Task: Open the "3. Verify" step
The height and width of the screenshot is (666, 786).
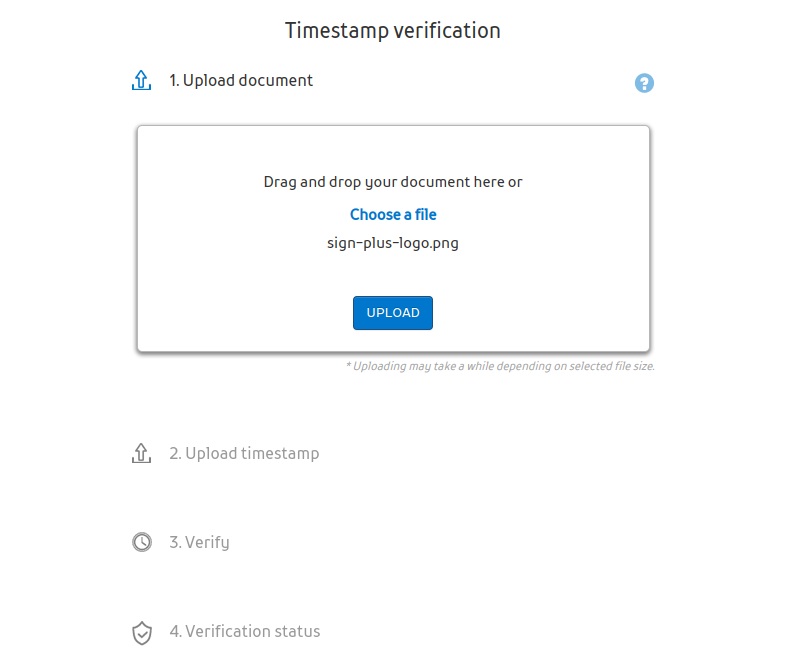Action: tap(199, 542)
